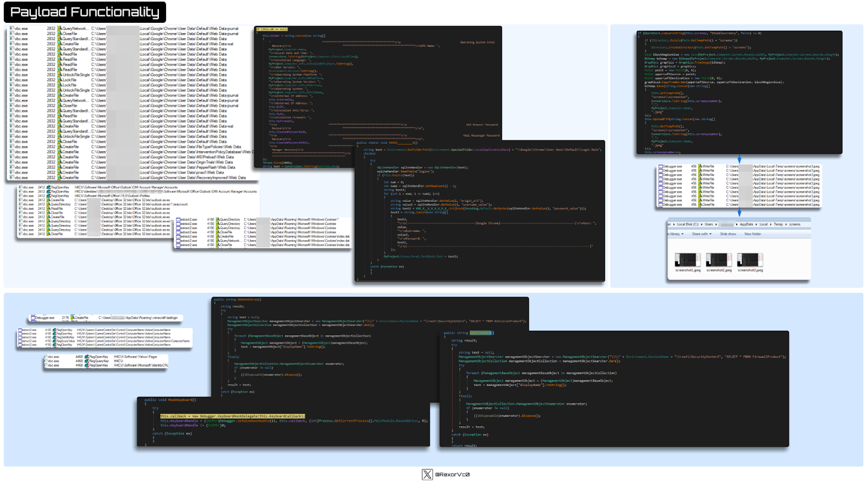Open the Share with dropdown
Screen dimensions: 868x481
point(701,234)
